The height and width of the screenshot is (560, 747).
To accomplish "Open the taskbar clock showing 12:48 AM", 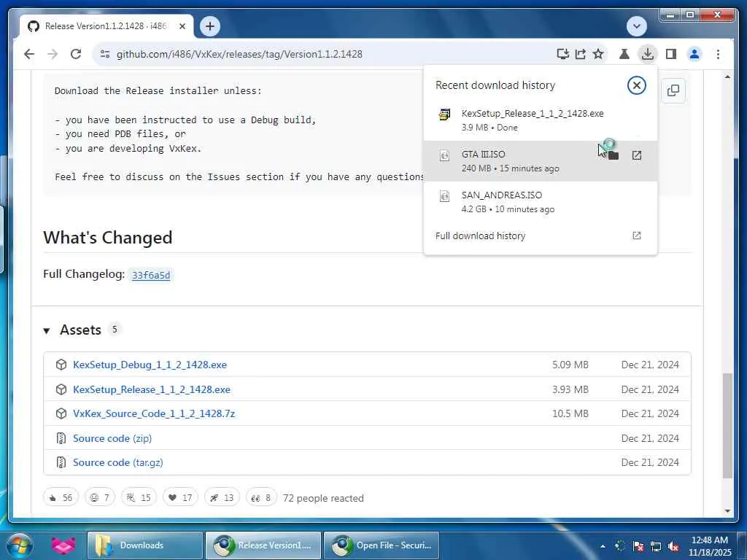I will point(709,546).
